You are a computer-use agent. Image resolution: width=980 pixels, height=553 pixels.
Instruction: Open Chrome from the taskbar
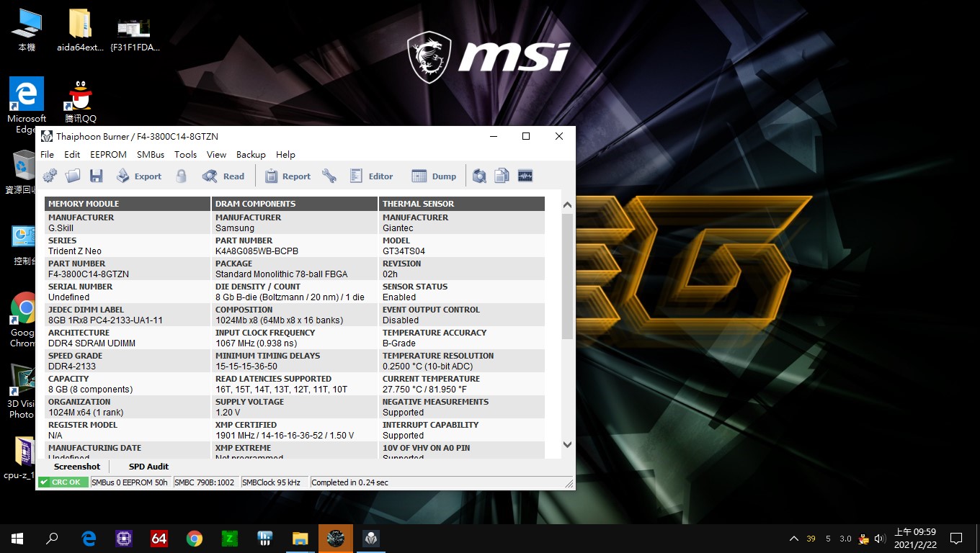point(194,539)
